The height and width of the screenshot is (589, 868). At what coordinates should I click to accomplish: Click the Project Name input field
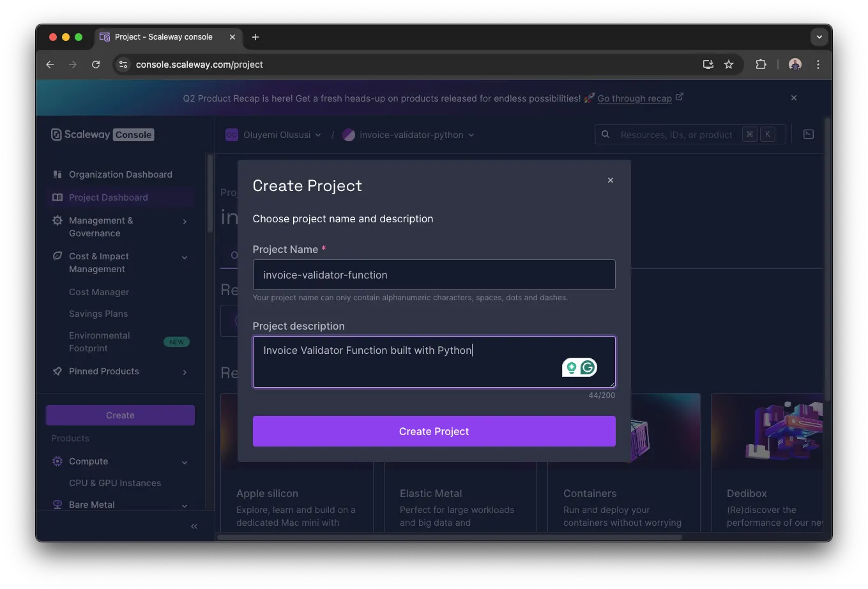pyautogui.click(x=434, y=275)
